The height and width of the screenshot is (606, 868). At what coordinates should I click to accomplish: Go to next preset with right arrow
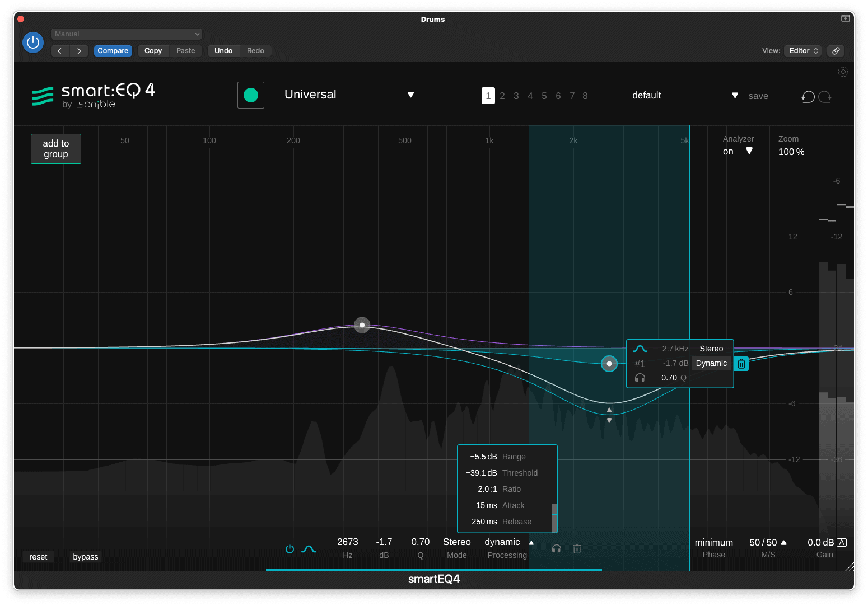pyautogui.click(x=79, y=51)
